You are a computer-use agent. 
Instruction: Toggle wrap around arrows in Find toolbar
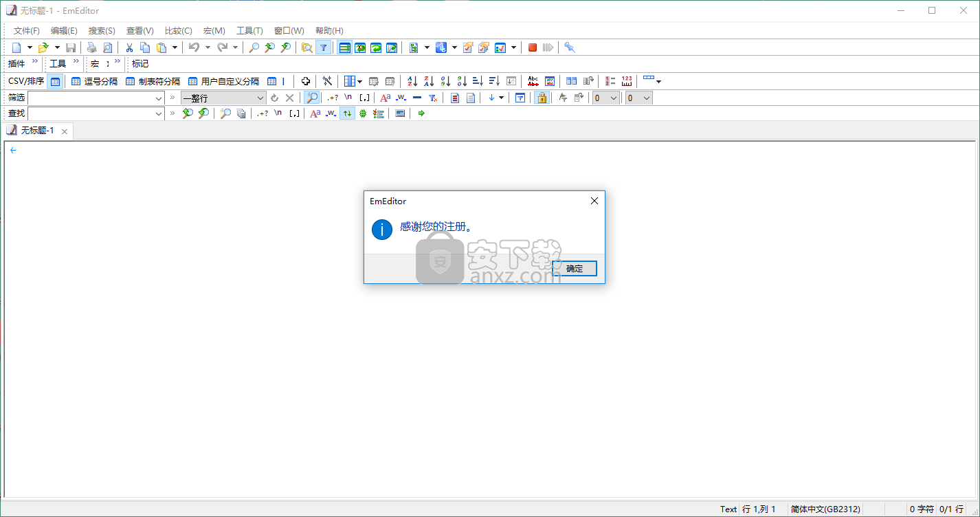pos(347,113)
